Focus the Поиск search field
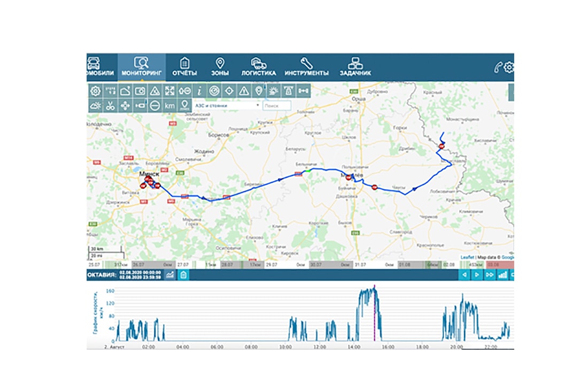Image resolution: width=588 pixels, height=392 pixels. [277, 106]
